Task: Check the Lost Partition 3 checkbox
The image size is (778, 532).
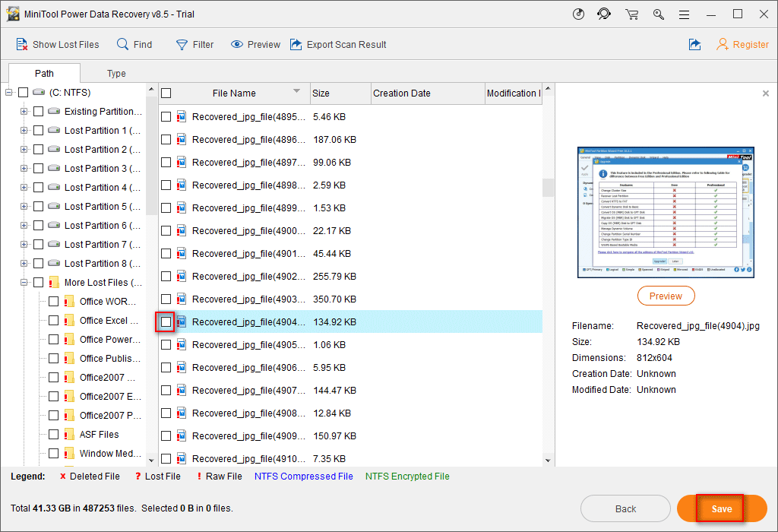Action: pyautogui.click(x=38, y=168)
